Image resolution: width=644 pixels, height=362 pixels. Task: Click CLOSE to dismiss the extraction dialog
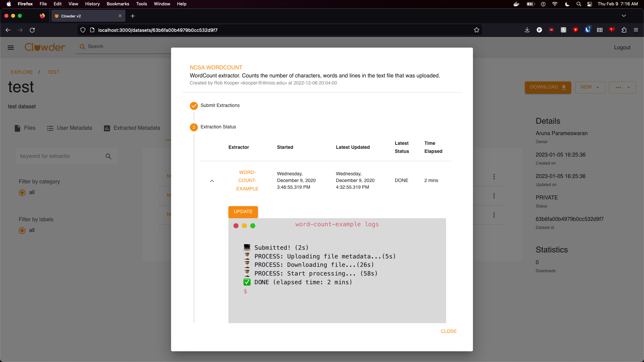click(449, 331)
